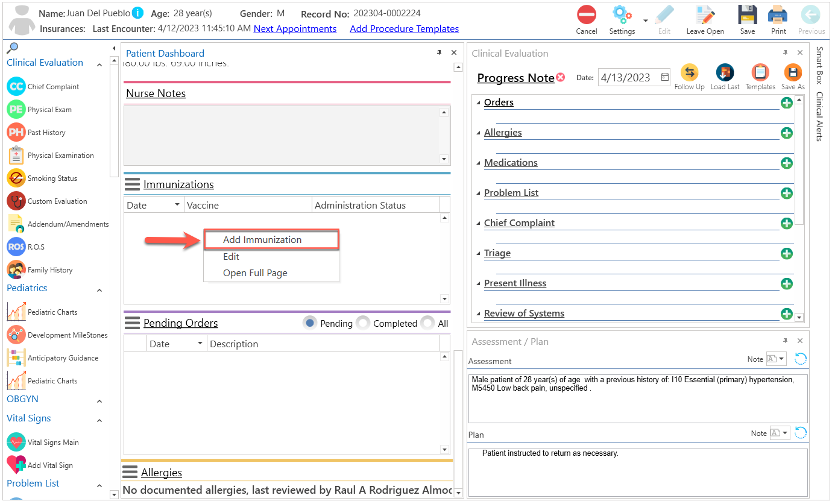The image size is (832, 504).
Task: Open Smoking Status icon
Action: pyautogui.click(x=16, y=178)
